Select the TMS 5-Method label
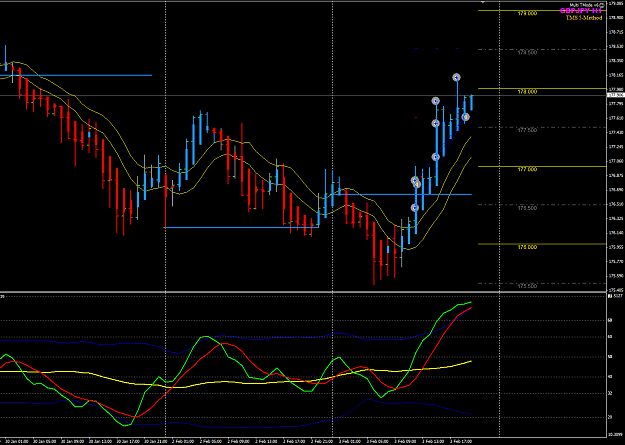625x445 pixels. (x=584, y=18)
